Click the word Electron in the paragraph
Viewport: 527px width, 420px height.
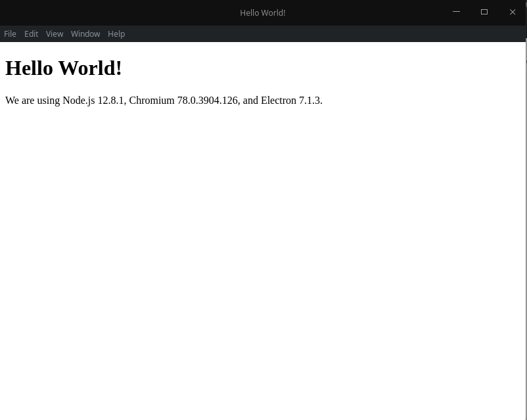279,101
